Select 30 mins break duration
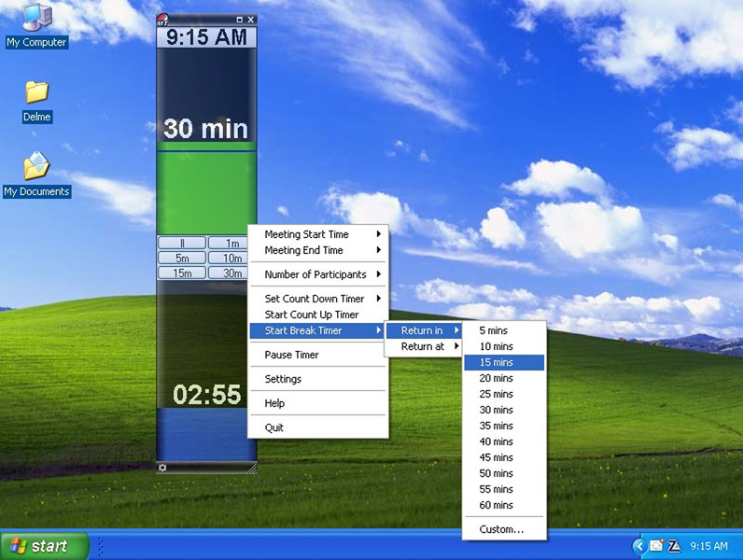Screen dimensions: 743x560 click(504, 410)
